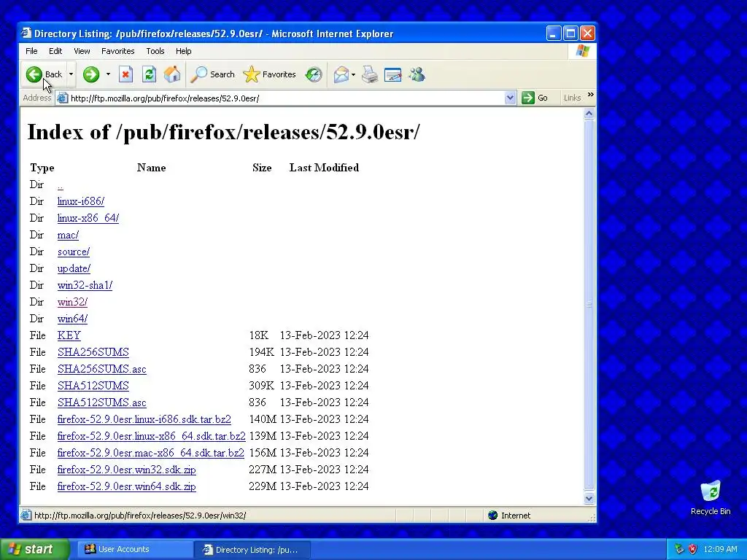Open the View menu
The image size is (747, 560).
click(82, 51)
